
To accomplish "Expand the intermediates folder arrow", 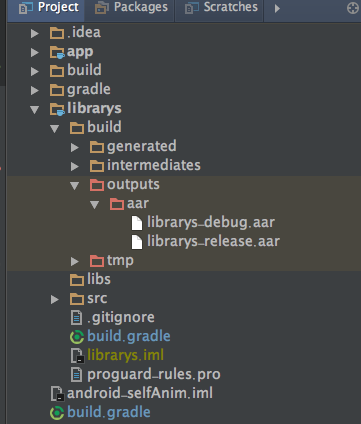I will click(x=75, y=166).
